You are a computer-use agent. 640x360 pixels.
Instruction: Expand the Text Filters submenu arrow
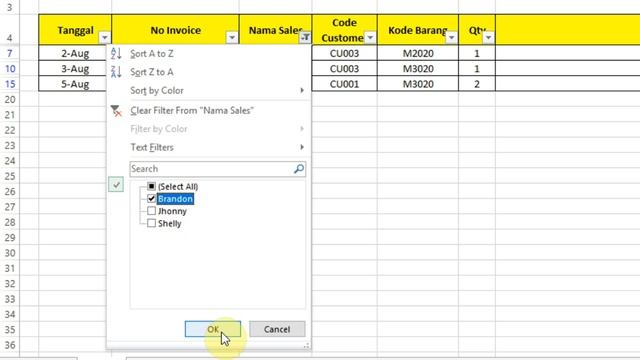point(302,147)
